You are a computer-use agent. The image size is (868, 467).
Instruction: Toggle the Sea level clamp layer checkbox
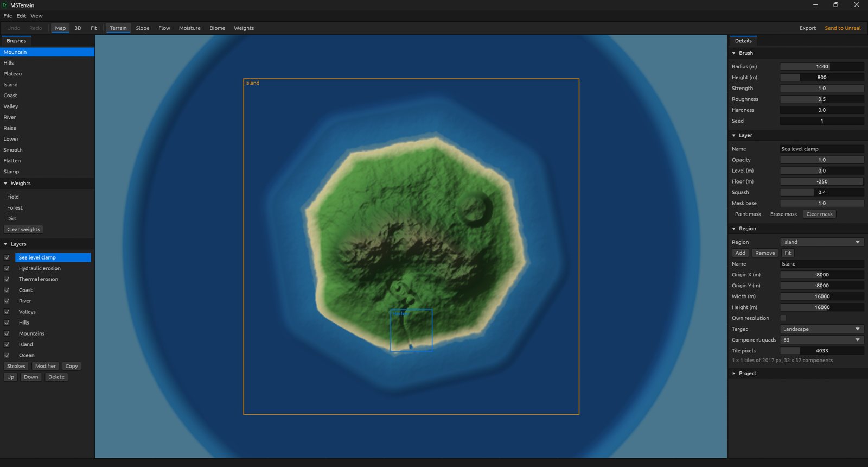(7, 257)
